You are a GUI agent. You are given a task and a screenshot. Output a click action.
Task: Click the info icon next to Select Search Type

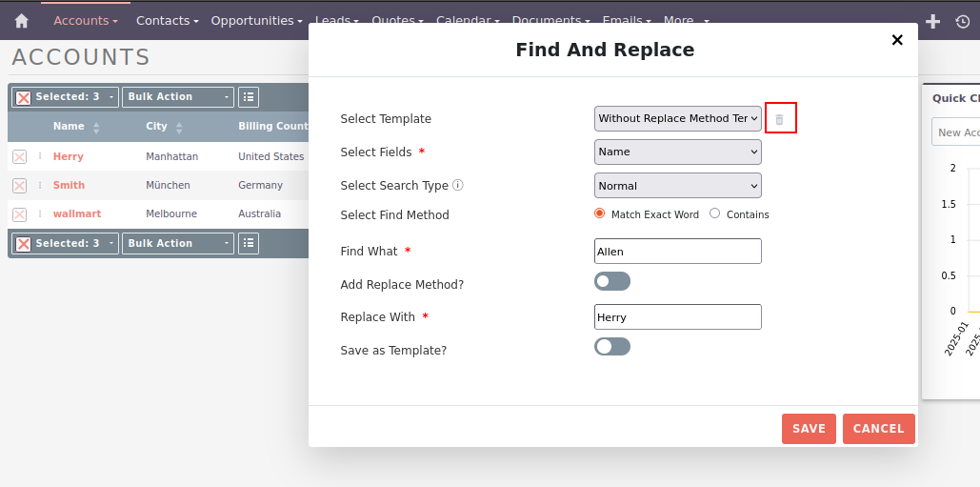pos(457,186)
